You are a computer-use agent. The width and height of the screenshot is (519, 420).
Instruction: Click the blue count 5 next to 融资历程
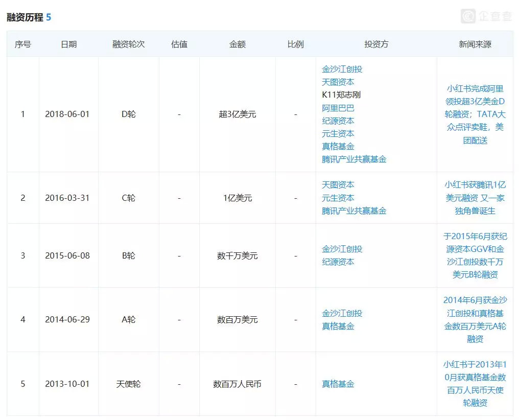pyautogui.click(x=48, y=16)
